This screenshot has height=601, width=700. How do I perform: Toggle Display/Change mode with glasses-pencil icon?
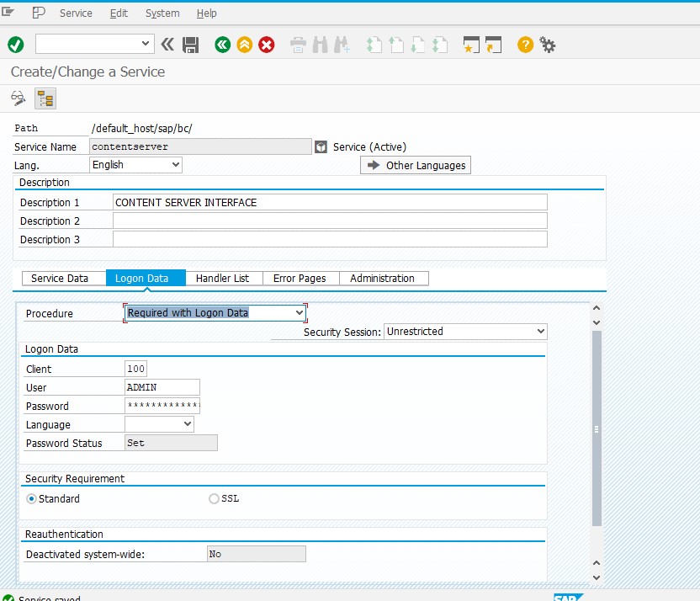point(19,98)
